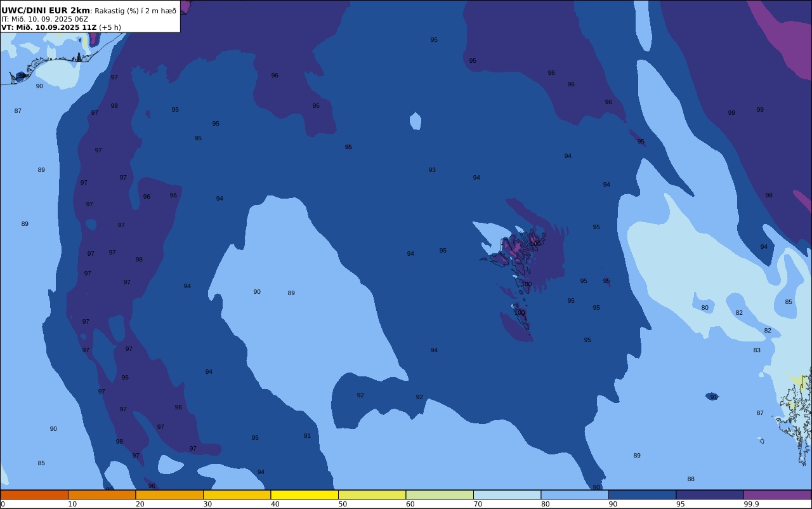Click the 0–10 dark orange legend swatch
Screen dimensions: 812x509
coord(34,494)
